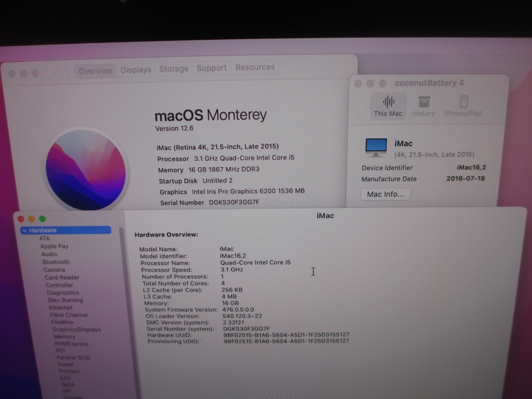The height and width of the screenshot is (399, 532).
Task: Open the Storage tab
Action: [174, 69]
